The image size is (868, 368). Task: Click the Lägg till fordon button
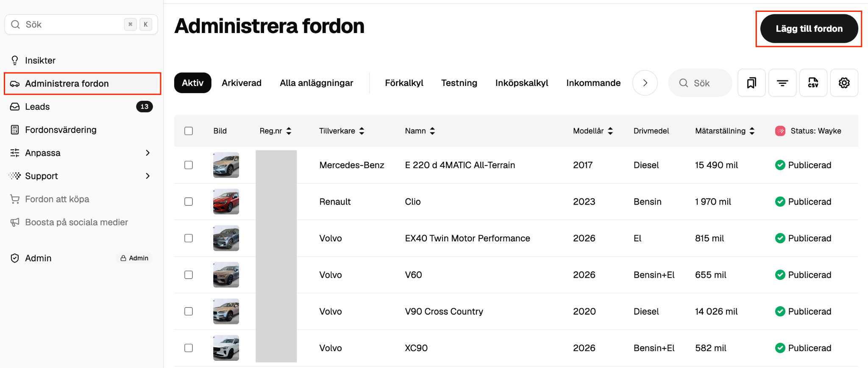click(x=809, y=29)
